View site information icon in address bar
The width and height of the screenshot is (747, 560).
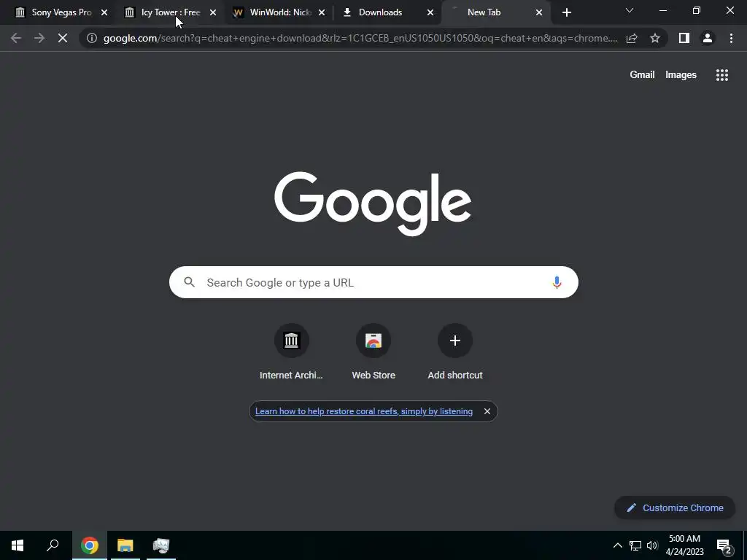point(91,38)
